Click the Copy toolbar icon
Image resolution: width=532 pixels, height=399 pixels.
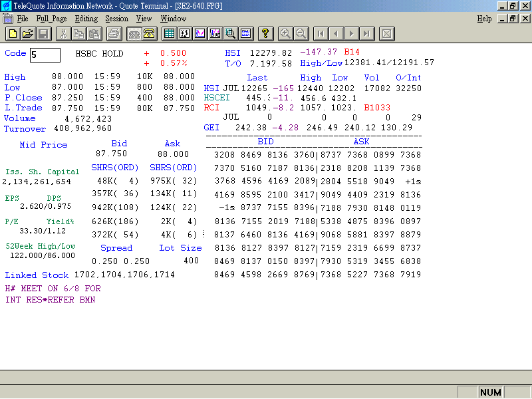pos(78,34)
